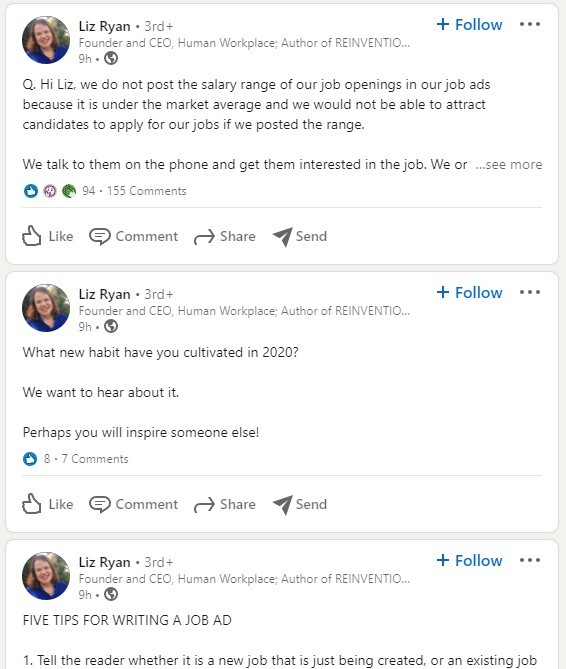Click Liz Ryan's name in habit post

point(104,294)
